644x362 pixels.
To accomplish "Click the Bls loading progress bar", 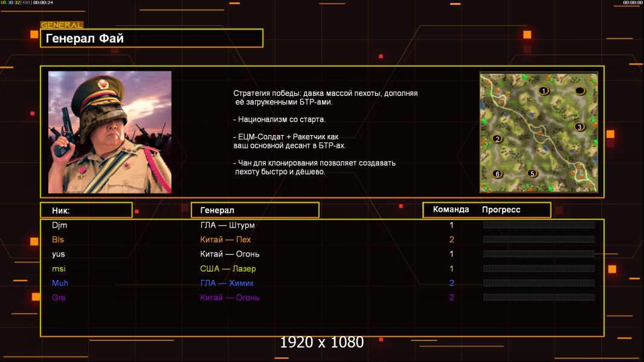I will pos(539,239).
